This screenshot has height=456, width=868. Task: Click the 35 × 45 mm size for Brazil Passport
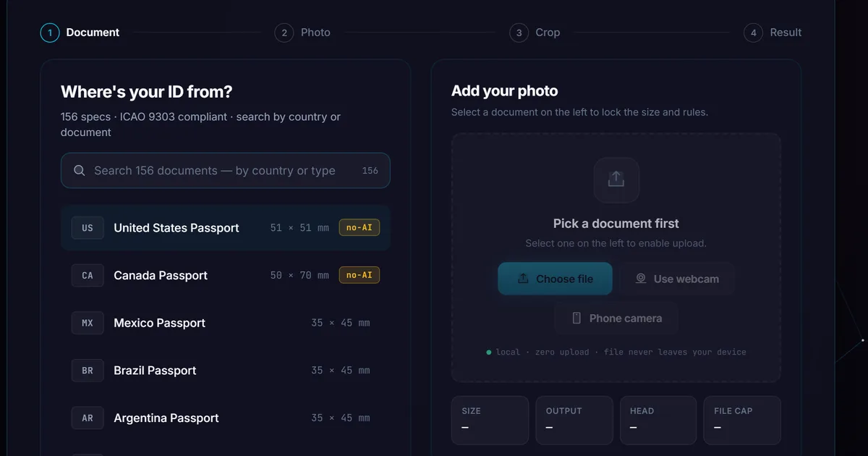[340, 371]
